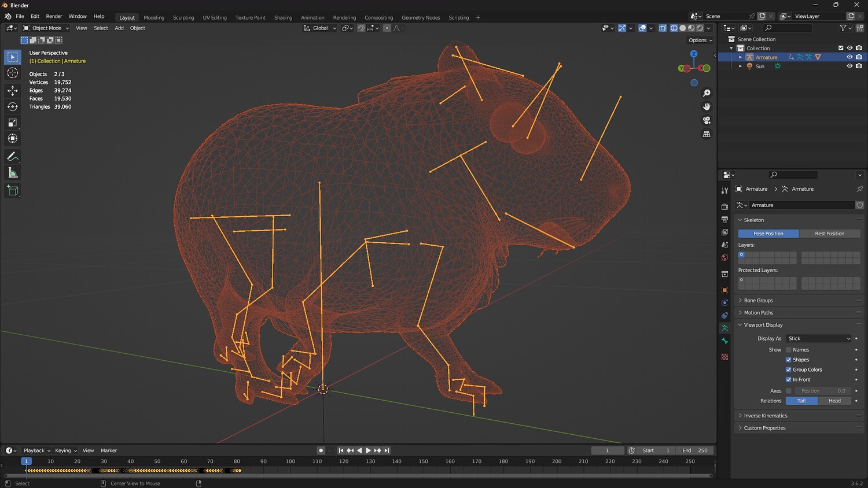
Task: Play the animation forward
Action: click(368, 450)
